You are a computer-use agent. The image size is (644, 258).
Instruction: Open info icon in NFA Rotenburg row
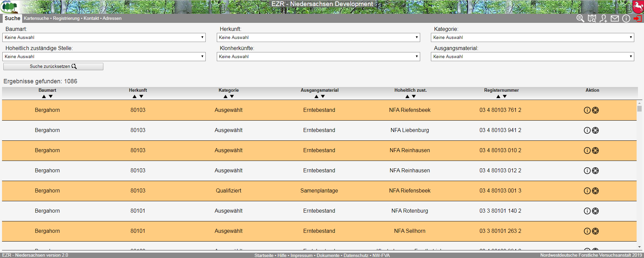click(x=587, y=211)
